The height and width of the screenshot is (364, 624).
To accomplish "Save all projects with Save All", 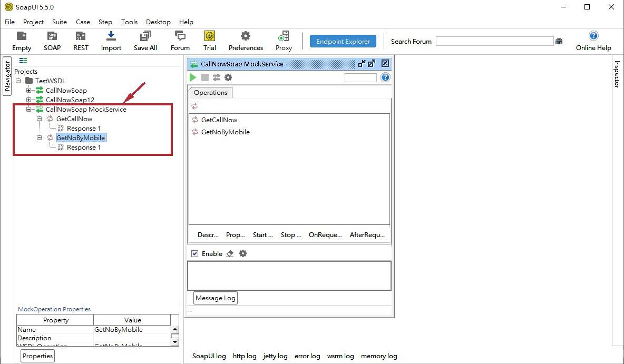I will (145, 42).
